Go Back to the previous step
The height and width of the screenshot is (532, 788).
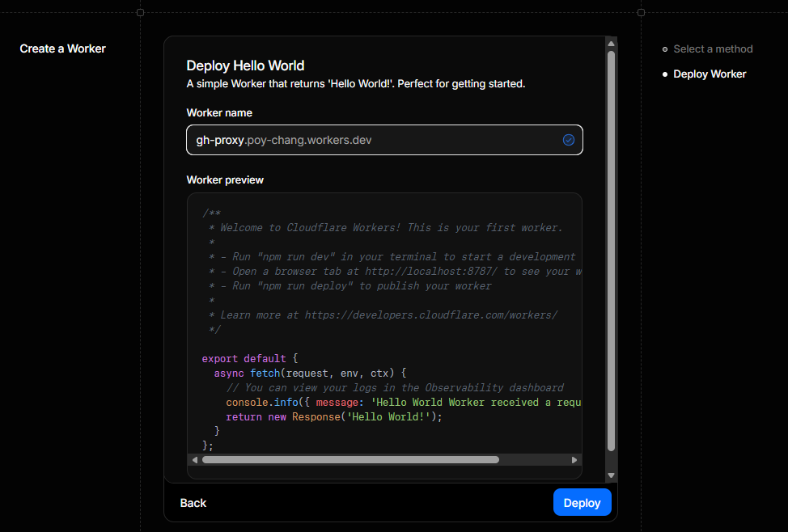[193, 503]
